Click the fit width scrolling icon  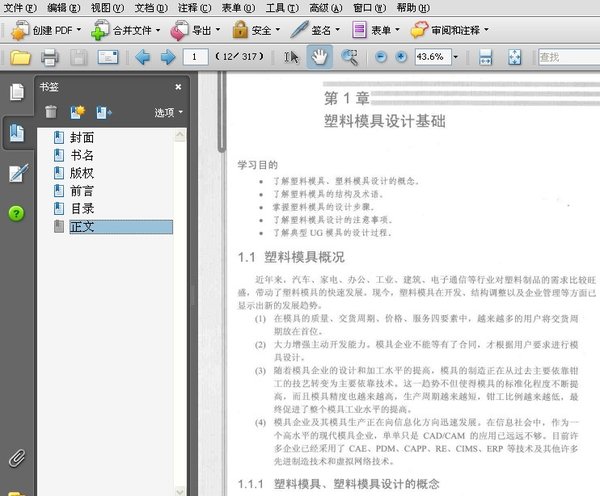[x=485, y=57]
